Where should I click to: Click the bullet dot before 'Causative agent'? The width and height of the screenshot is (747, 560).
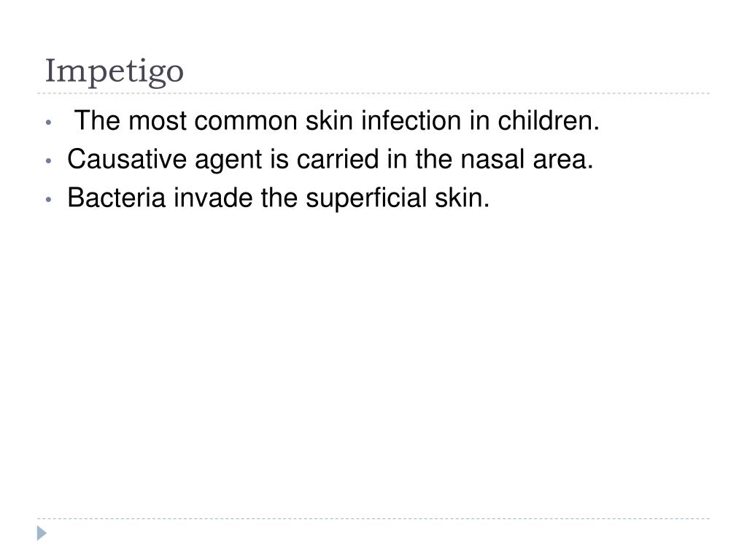coord(48,161)
